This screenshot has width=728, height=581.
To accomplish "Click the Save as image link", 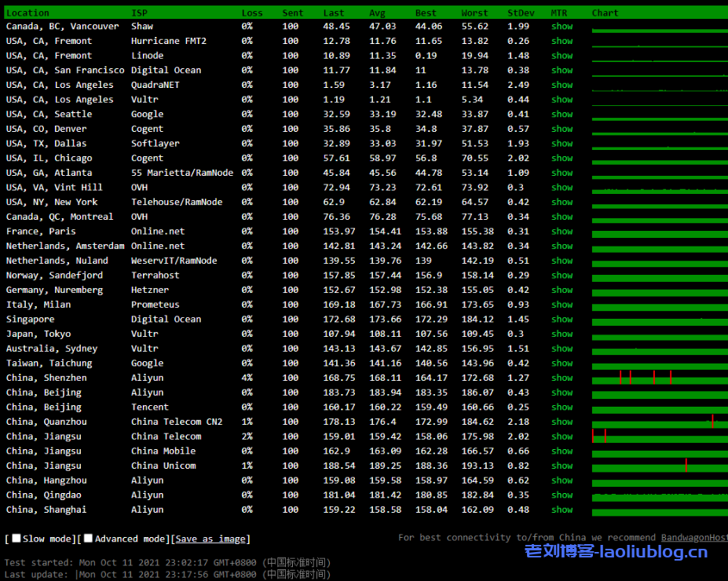I will 210,539.
